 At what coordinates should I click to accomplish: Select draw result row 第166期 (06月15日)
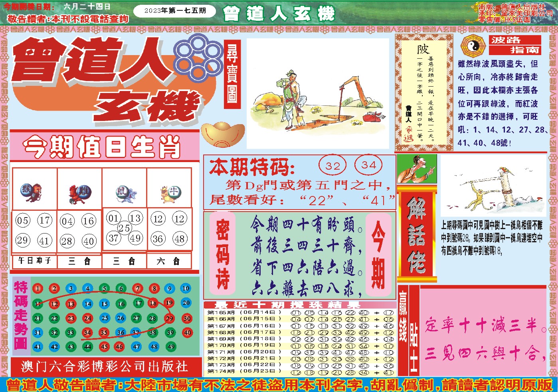(x=300, y=319)
